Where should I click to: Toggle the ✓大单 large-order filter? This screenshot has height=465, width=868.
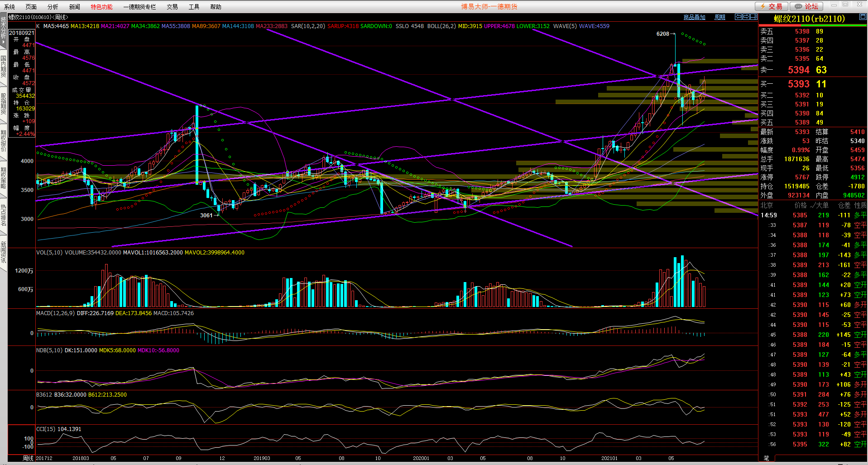[x=819, y=205]
